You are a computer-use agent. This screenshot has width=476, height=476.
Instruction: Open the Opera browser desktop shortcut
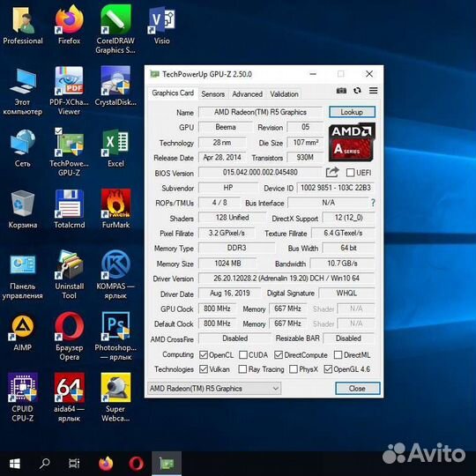coord(70,337)
